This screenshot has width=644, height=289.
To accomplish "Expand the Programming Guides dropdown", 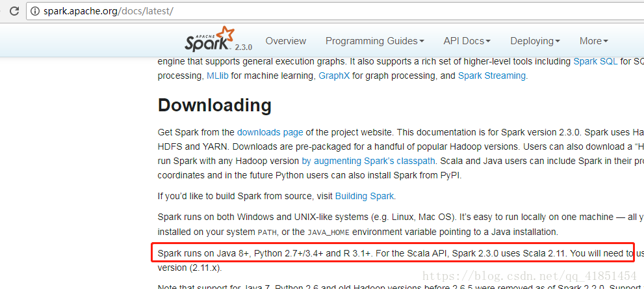I will click(374, 41).
